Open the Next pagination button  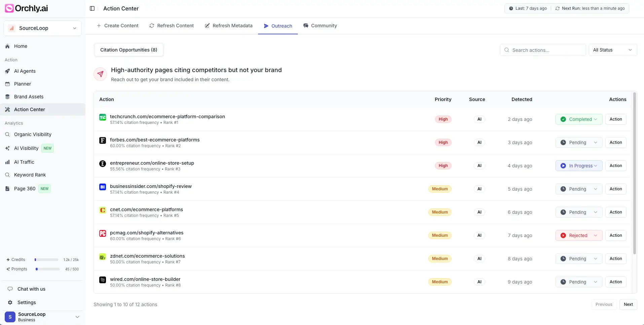coord(629,304)
